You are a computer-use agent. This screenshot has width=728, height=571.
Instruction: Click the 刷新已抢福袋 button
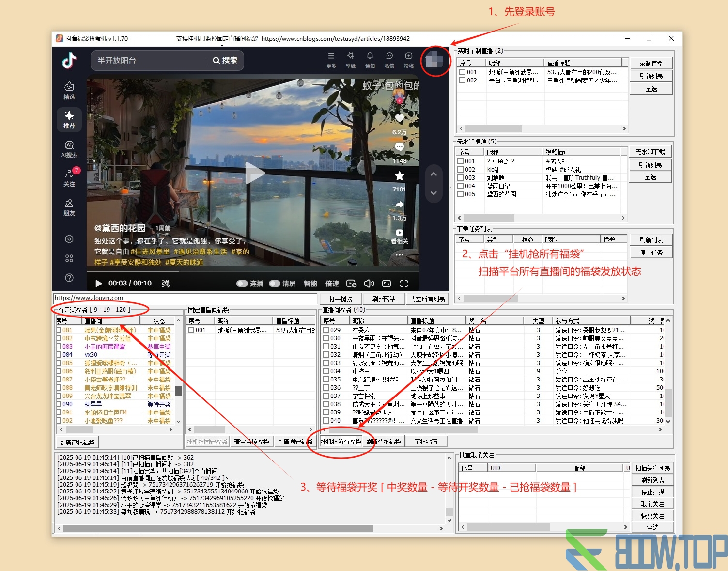coord(77,442)
